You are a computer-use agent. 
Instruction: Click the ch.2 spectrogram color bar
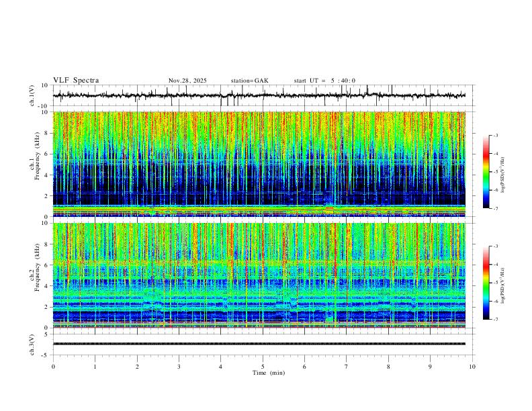(x=486, y=283)
